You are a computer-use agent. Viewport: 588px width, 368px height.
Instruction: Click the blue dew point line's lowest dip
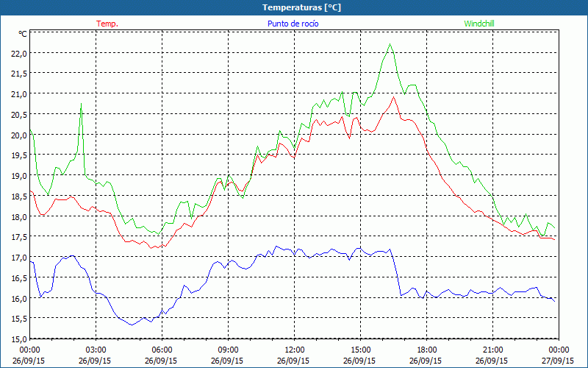[x=131, y=325]
